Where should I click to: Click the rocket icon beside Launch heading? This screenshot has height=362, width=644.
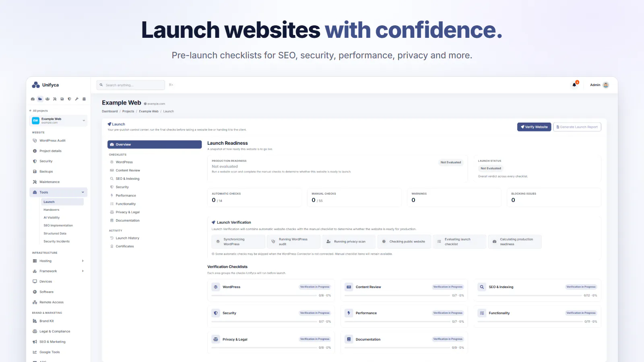109,124
